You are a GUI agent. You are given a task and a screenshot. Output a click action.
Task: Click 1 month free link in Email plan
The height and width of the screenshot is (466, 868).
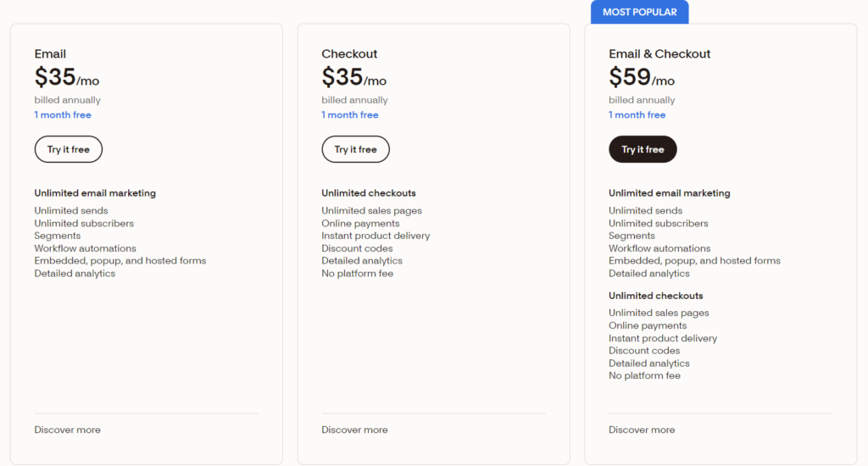(x=63, y=114)
